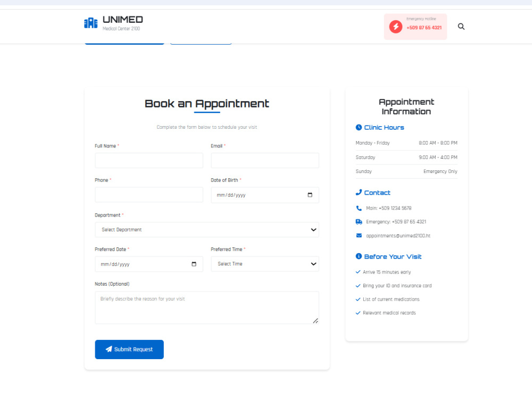Click the UNIMED Medical Center title

coord(122,23)
